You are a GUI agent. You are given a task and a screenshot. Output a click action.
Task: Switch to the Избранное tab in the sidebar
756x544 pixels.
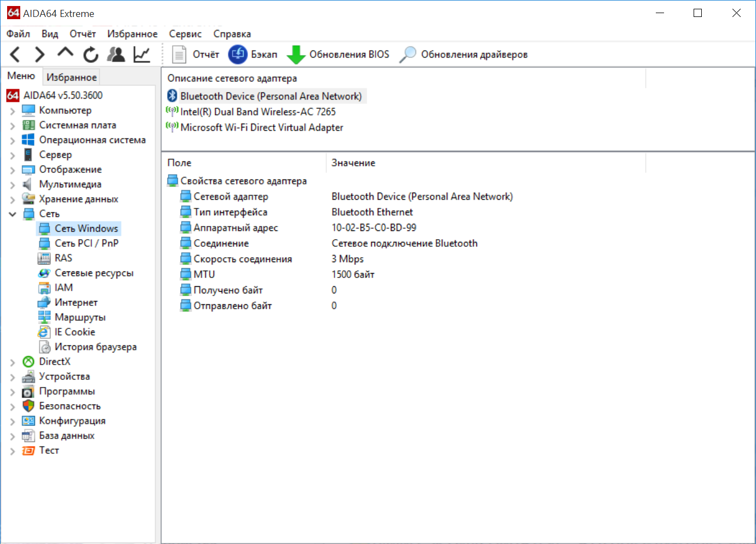tap(72, 77)
